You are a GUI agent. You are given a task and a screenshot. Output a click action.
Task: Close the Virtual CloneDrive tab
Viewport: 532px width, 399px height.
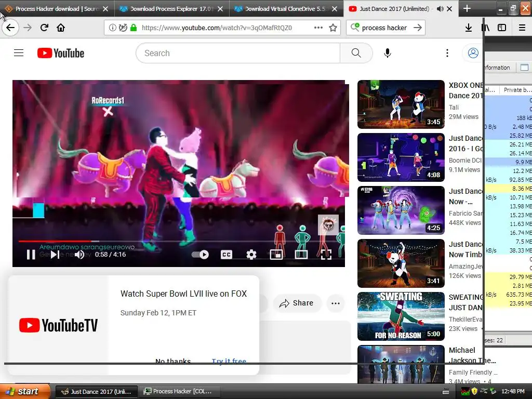tap(335, 9)
